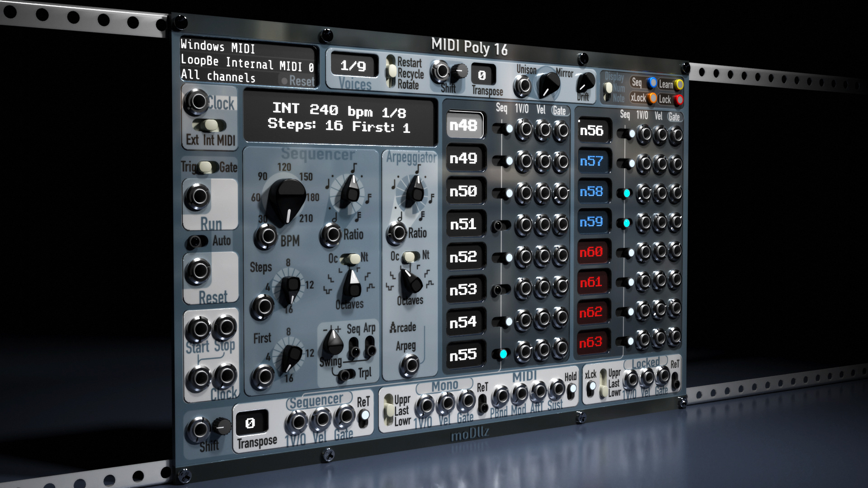Click the sequencer Transpose value display at bottom
Image resolution: width=868 pixels, height=488 pixels.
click(x=251, y=423)
